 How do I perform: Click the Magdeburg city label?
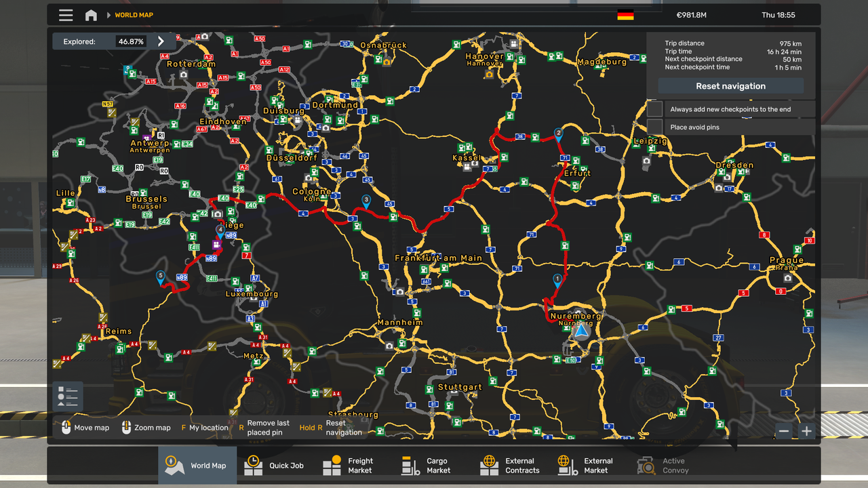click(602, 62)
